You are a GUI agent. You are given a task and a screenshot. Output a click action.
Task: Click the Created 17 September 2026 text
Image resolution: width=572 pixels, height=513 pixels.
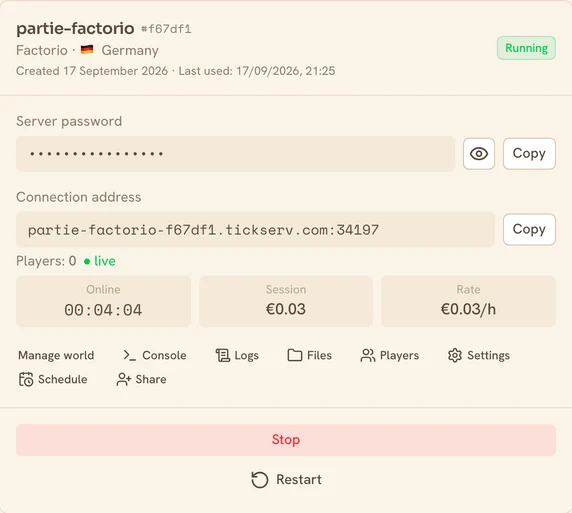pos(92,71)
